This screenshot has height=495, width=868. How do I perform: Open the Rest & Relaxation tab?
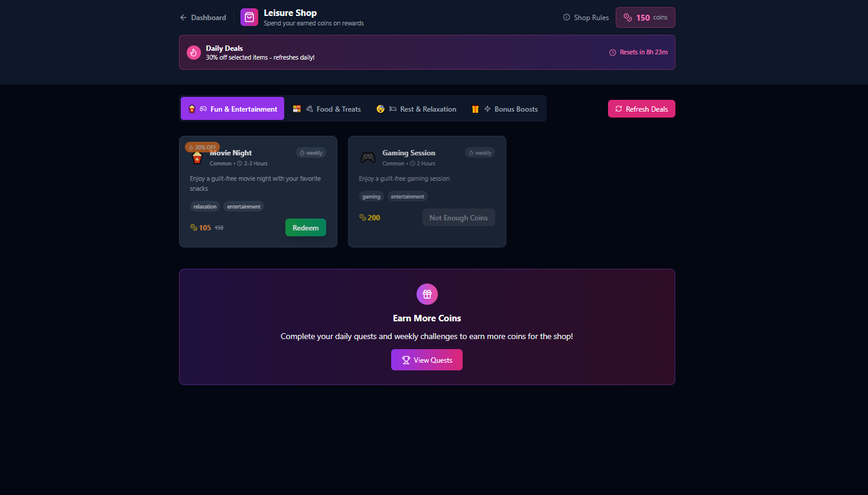coord(417,109)
